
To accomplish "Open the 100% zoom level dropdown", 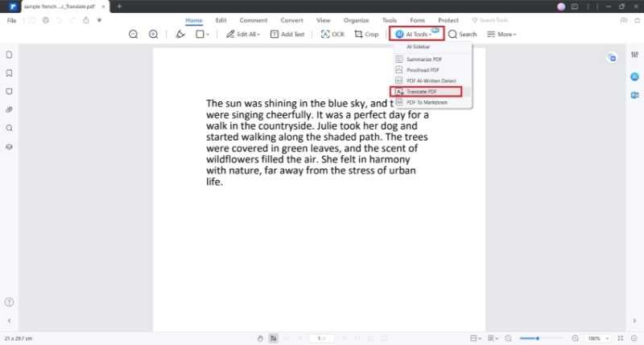I will click(x=598, y=339).
